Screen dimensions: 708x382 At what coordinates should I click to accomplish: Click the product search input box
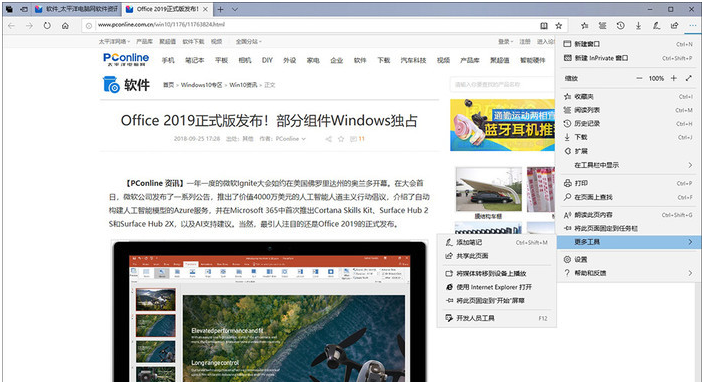pyautogui.click(x=502, y=84)
